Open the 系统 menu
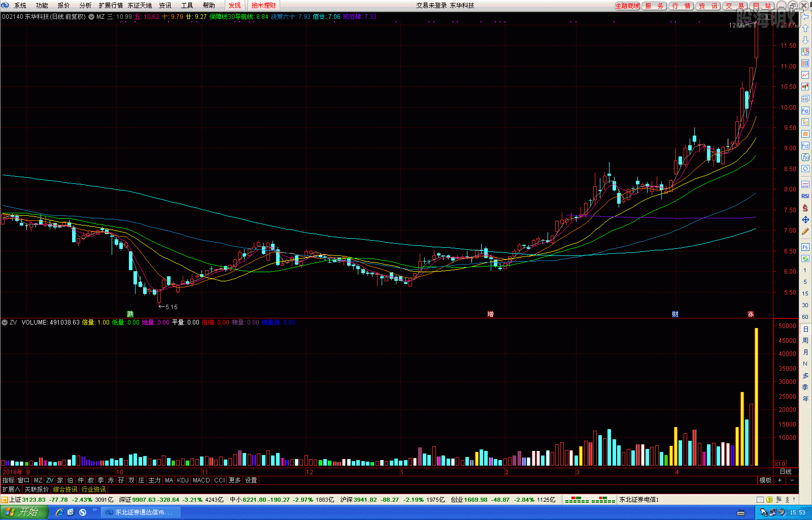 point(20,6)
